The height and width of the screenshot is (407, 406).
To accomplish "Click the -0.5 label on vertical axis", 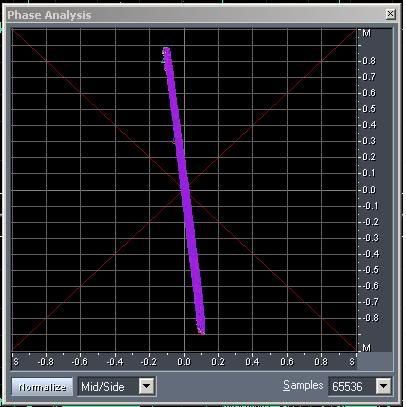I will (x=370, y=270).
